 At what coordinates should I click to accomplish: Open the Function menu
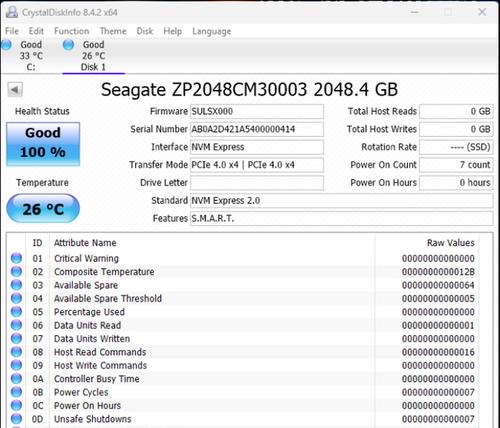pyautogui.click(x=72, y=31)
